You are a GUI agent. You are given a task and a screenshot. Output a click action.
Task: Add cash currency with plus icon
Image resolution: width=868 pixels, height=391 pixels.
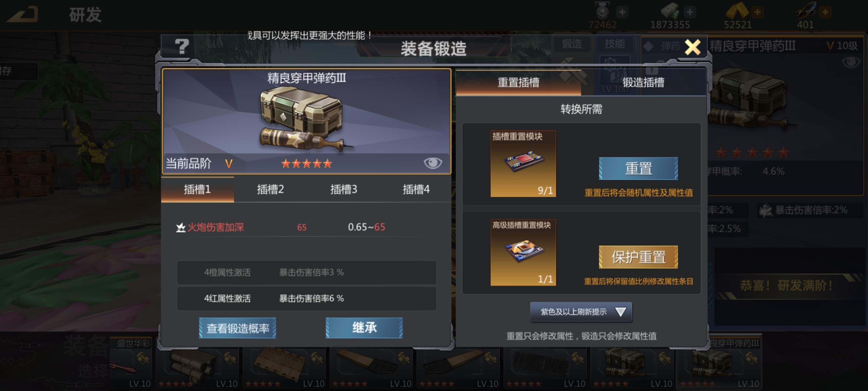pyautogui.click(x=690, y=12)
